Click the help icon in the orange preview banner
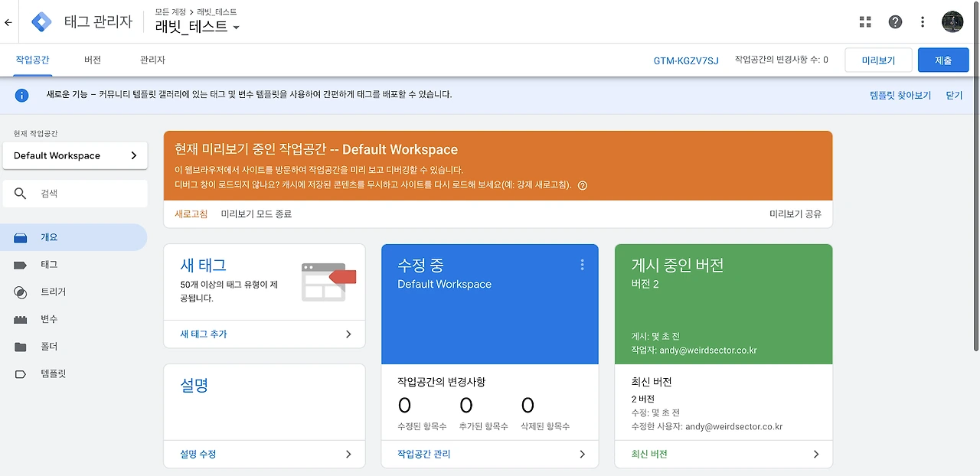This screenshot has height=476, width=980. pos(583,185)
